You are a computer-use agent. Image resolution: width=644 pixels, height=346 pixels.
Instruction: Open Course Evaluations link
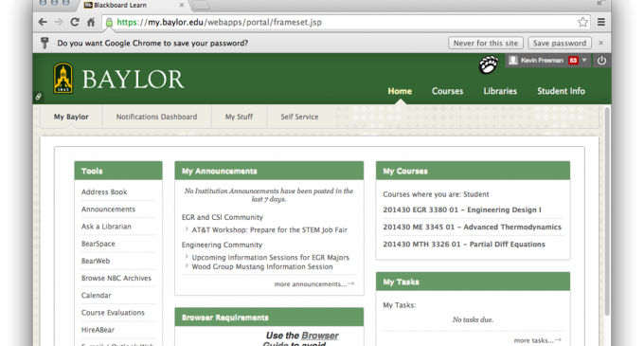click(x=113, y=313)
